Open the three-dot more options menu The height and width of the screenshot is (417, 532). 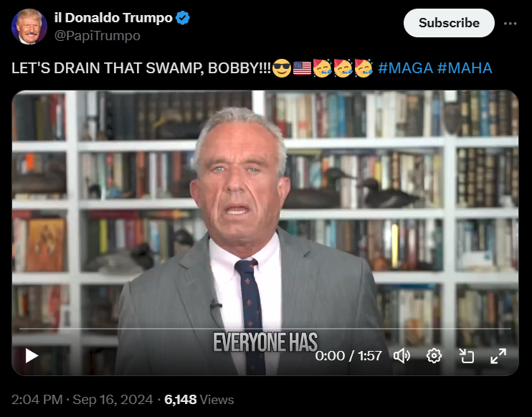click(510, 24)
